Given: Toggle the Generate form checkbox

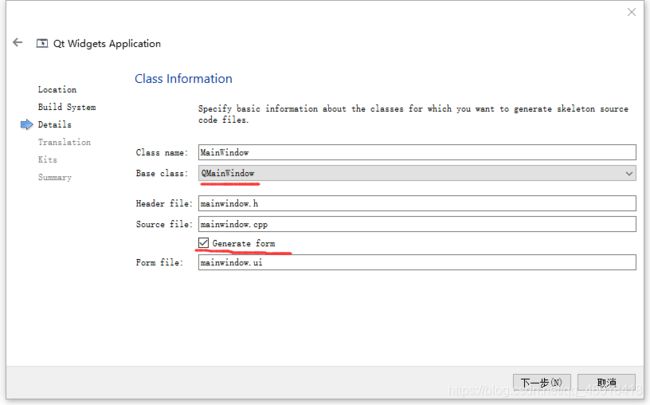Looking at the screenshot, I should [203, 243].
